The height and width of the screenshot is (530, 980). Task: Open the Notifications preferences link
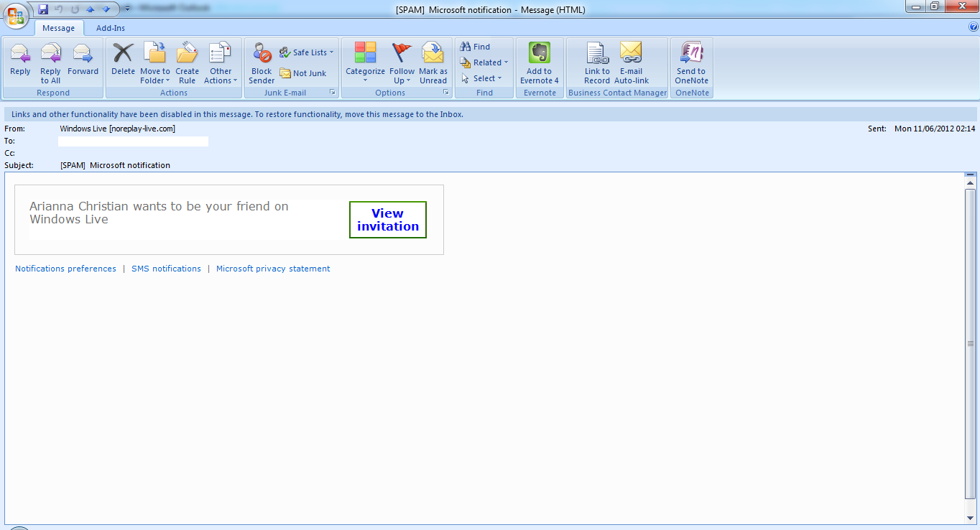(65, 269)
